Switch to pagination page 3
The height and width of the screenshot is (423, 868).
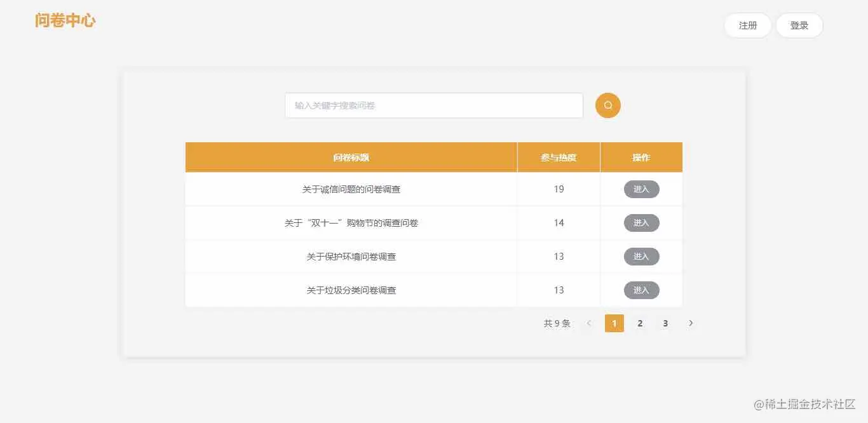pos(665,323)
